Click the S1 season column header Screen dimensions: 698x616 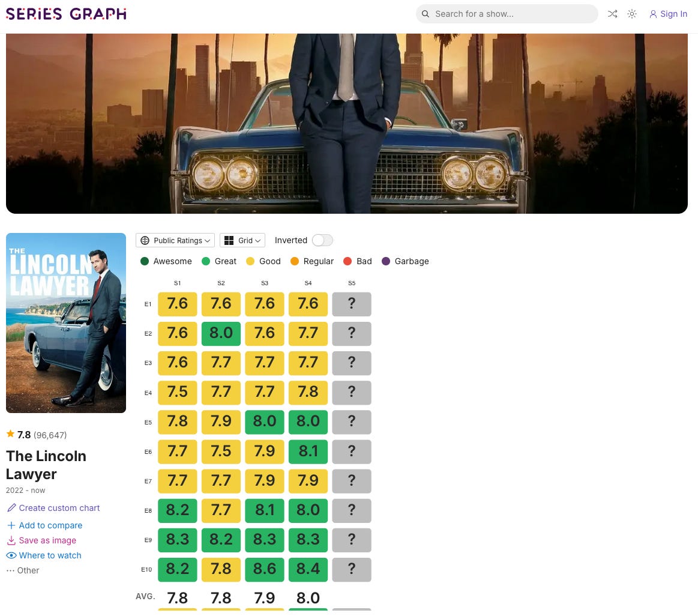coord(177,283)
